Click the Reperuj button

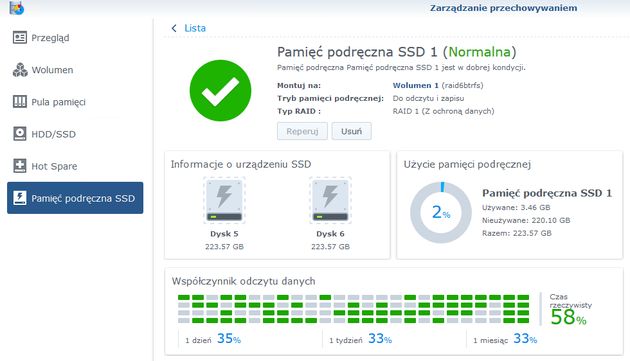click(x=302, y=131)
